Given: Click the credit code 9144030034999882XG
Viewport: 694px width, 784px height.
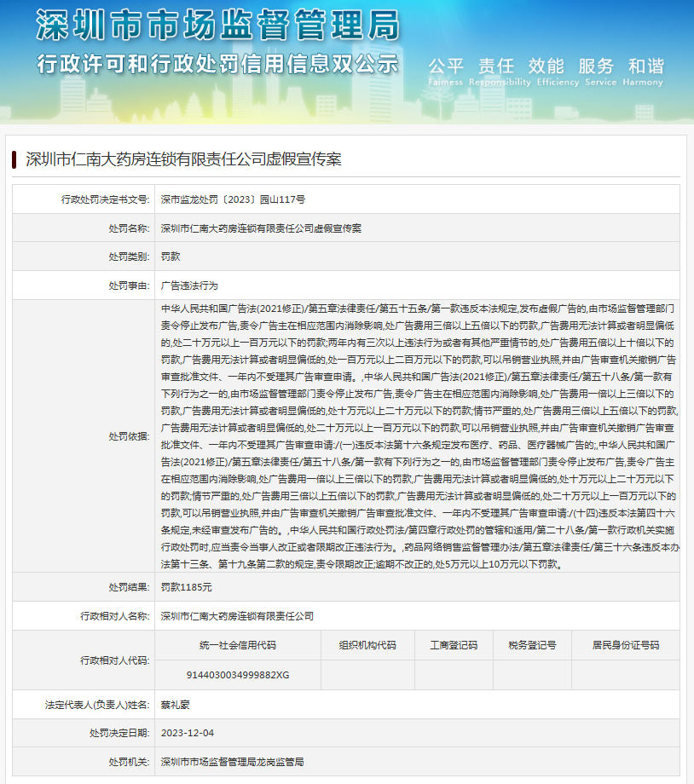Looking at the screenshot, I should (x=238, y=674).
